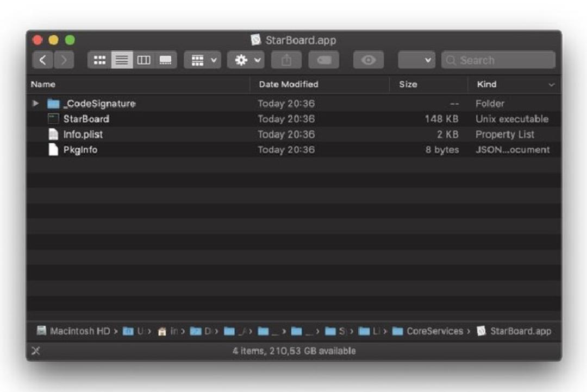
Task: Click the Property List kind cell
Action: (x=504, y=134)
